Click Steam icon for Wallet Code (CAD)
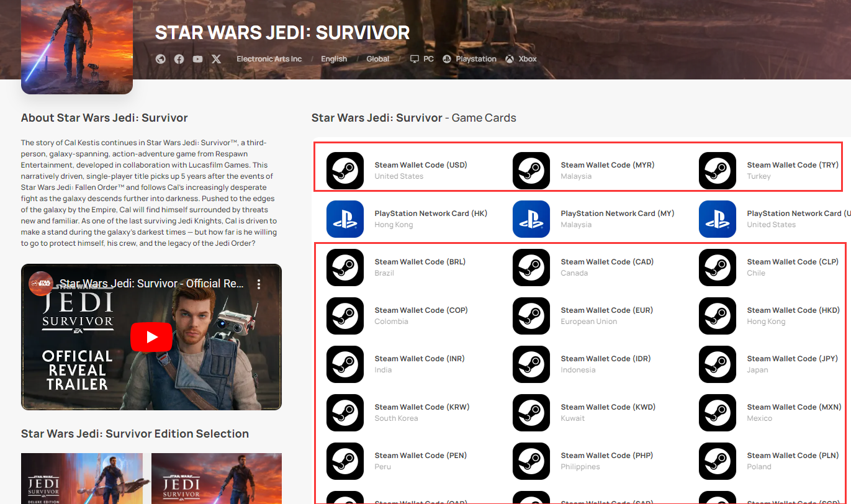The height and width of the screenshot is (504, 851). pyautogui.click(x=531, y=268)
